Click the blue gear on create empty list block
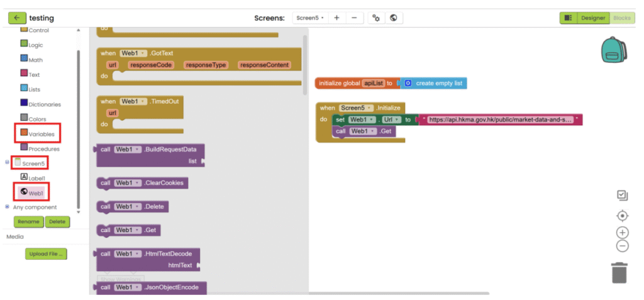 coord(408,83)
